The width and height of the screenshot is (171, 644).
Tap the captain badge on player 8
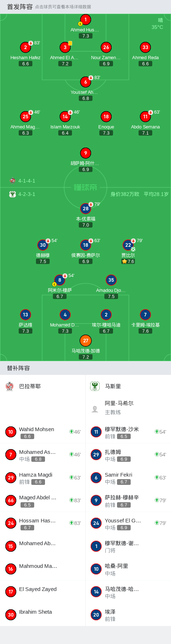[x=54, y=284]
